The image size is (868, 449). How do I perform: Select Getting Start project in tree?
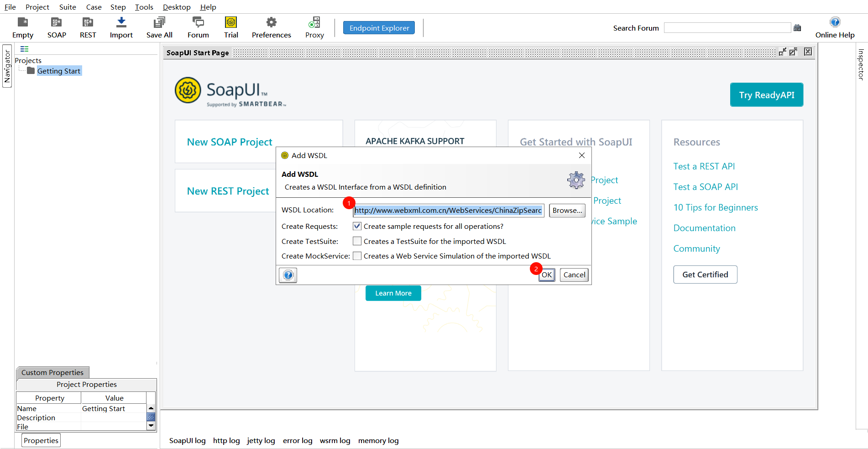(59, 71)
